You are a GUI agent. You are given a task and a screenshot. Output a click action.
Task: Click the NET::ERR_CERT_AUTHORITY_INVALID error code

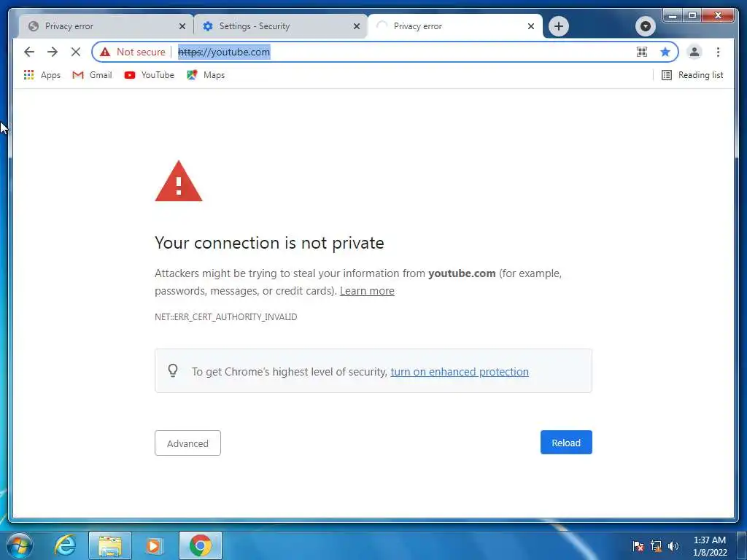click(x=226, y=317)
